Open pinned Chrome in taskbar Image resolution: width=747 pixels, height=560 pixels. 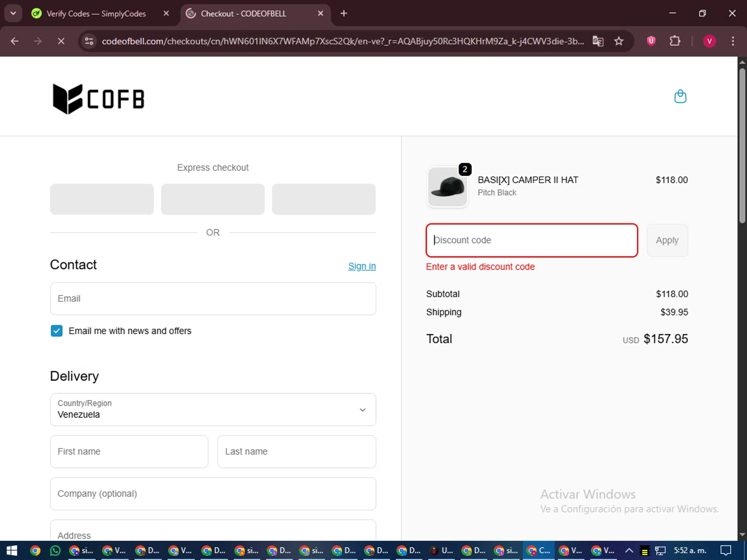pos(35,551)
